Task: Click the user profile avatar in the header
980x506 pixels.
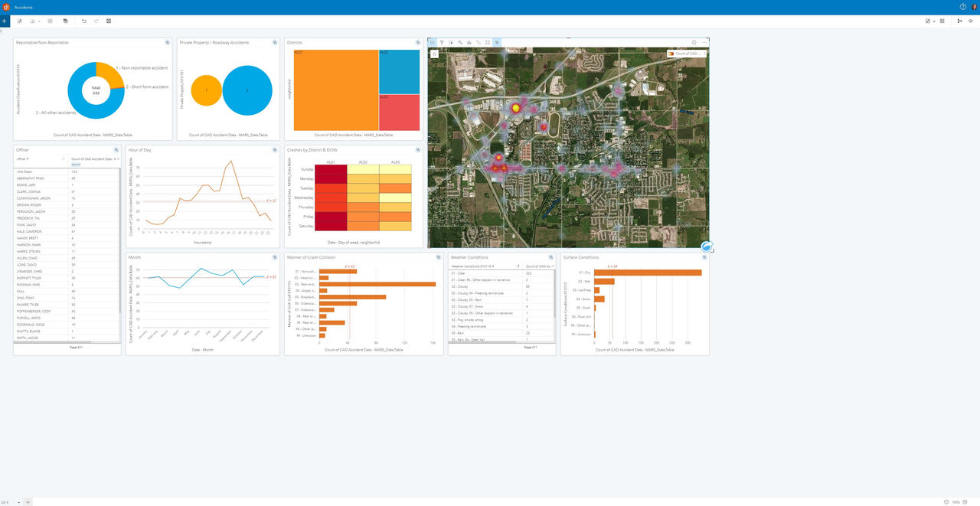Action: coord(974,6)
